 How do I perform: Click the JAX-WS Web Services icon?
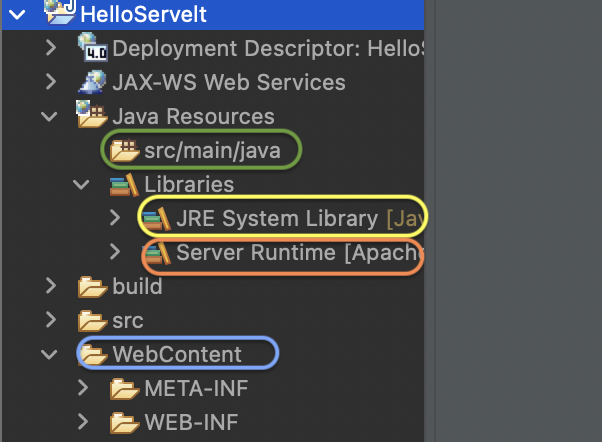point(92,81)
